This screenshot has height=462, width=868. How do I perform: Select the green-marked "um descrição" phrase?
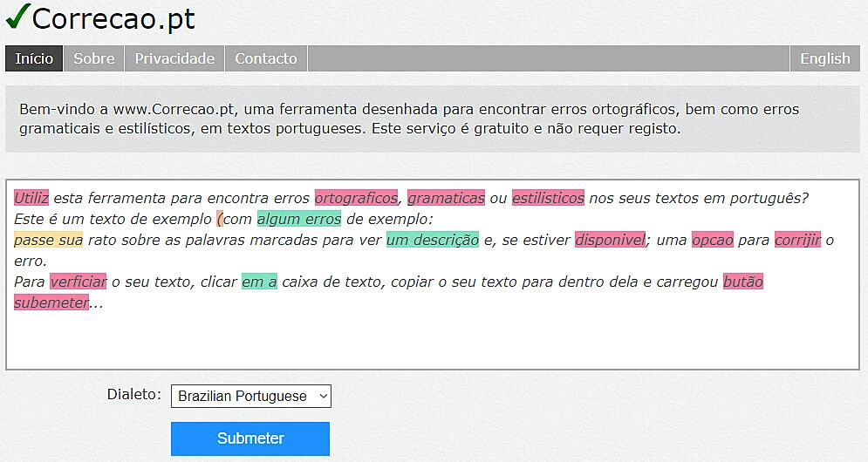(x=433, y=240)
